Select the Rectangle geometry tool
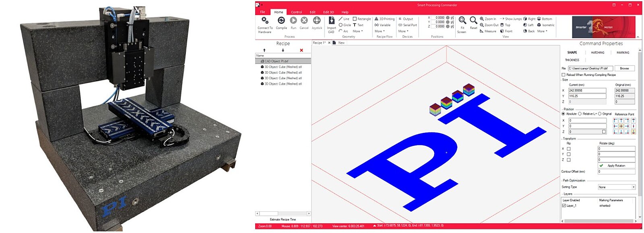The width and height of the screenshot is (644, 233). 362,19
